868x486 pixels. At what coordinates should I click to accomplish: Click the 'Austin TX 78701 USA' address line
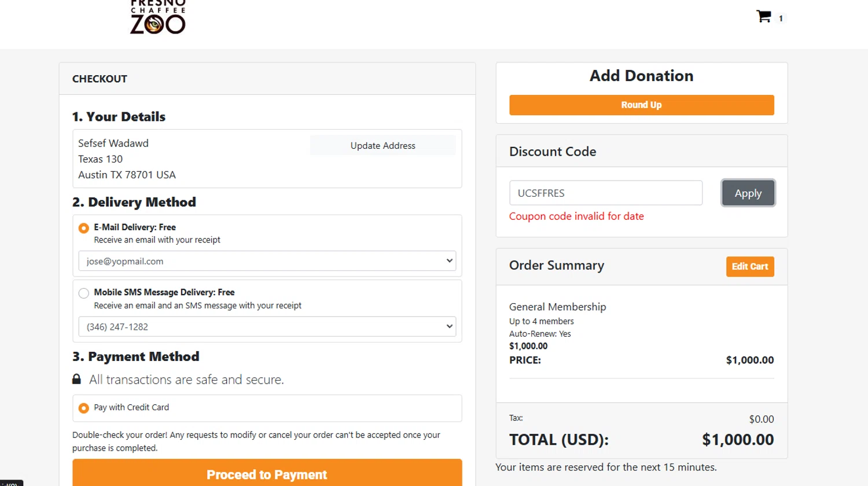pos(127,175)
